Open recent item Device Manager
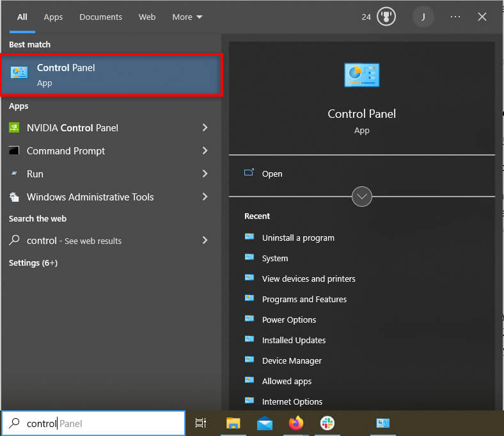 pyautogui.click(x=292, y=360)
